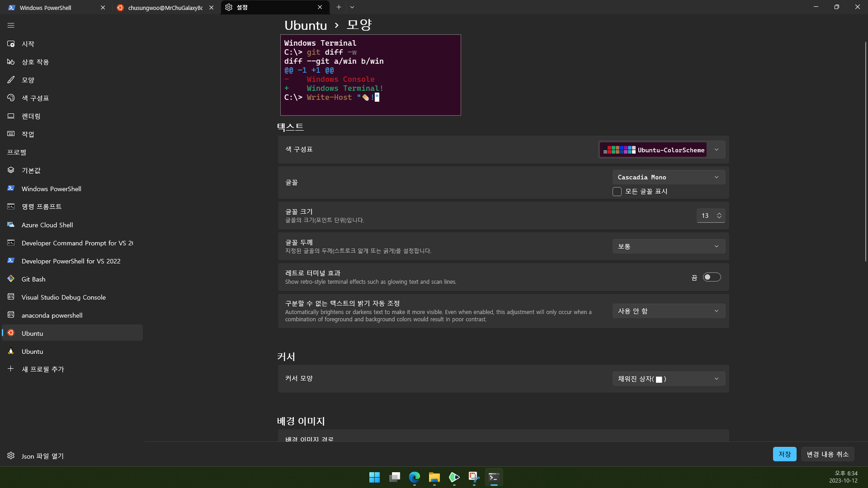Viewport: 868px width, 488px height.
Task: Click the Tux penguin Ubuntu icon
Action: [11, 351]
